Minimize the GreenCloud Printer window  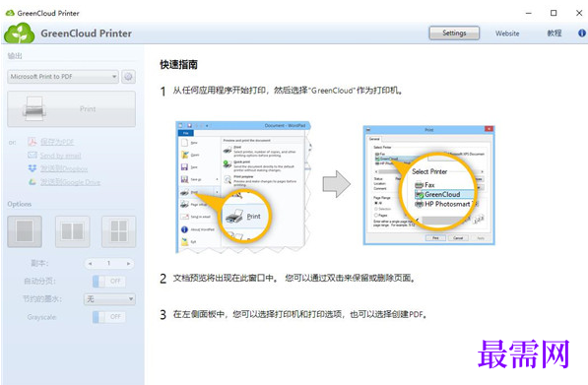pos(528,13)
